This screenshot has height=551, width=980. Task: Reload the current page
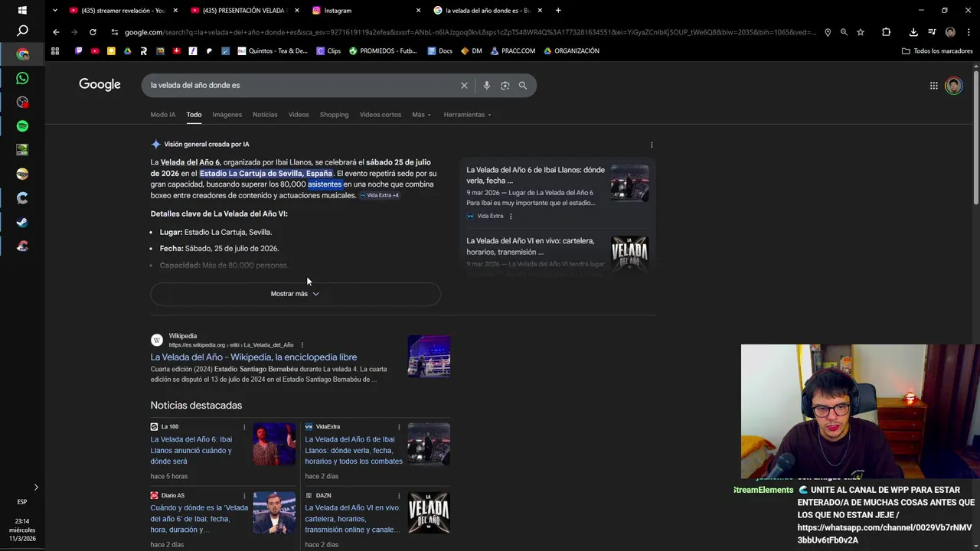click(93, 32)
